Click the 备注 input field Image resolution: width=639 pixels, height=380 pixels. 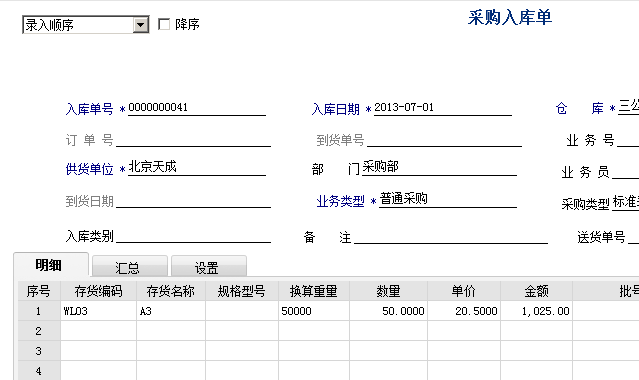point(451,237)
